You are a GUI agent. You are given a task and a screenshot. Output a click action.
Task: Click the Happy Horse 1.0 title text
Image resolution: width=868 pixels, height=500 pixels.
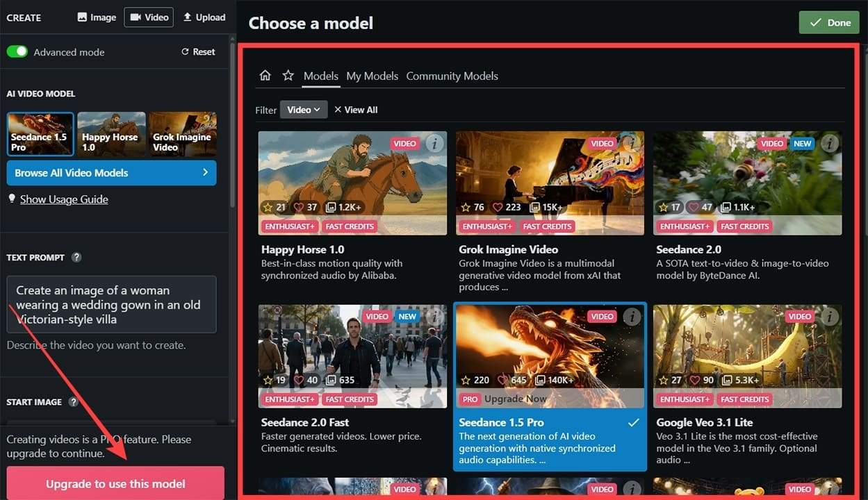click(x=303, y=249)
